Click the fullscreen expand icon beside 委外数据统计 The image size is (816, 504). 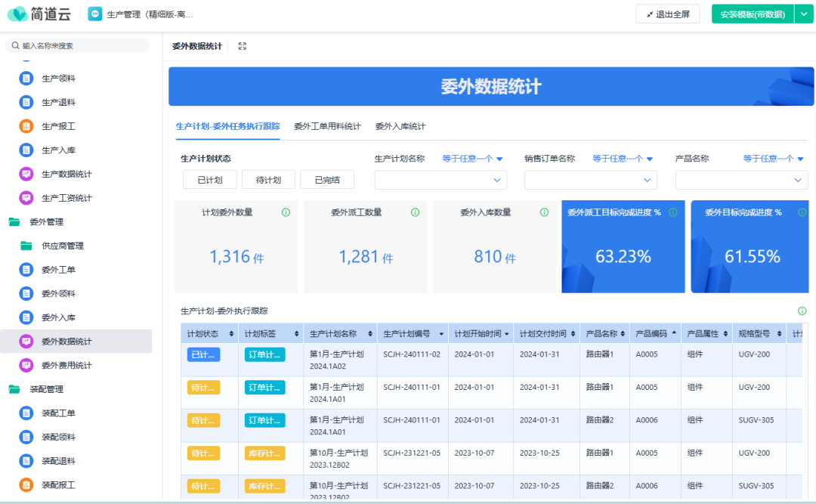243,46
